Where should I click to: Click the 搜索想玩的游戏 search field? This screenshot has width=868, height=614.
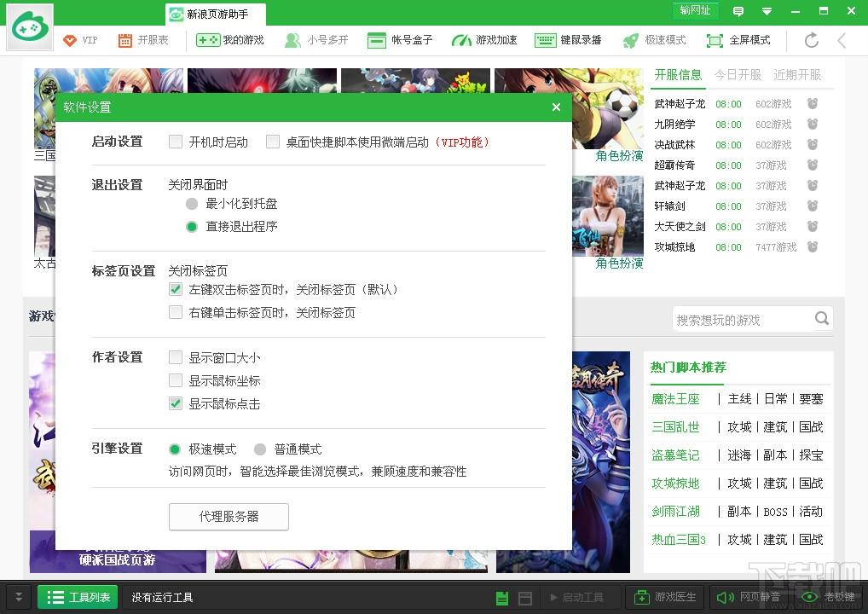click(x=743, y=320)
